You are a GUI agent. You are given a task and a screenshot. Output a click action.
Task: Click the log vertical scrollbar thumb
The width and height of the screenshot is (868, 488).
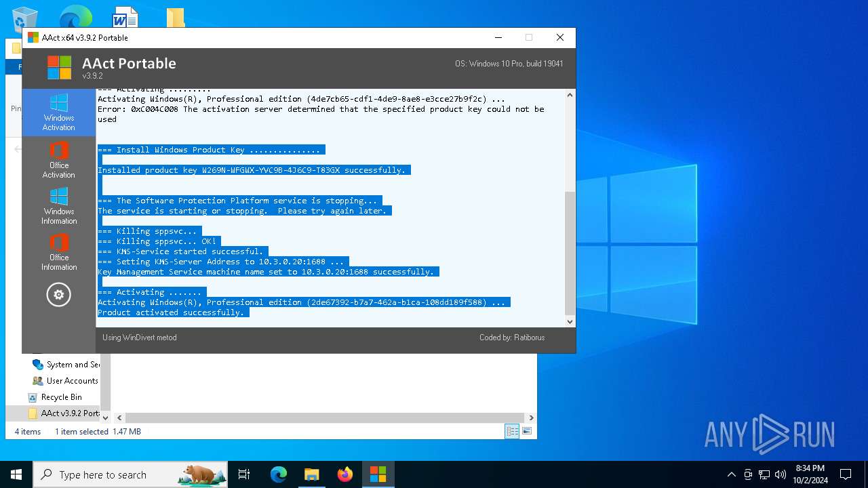point(570,253)
